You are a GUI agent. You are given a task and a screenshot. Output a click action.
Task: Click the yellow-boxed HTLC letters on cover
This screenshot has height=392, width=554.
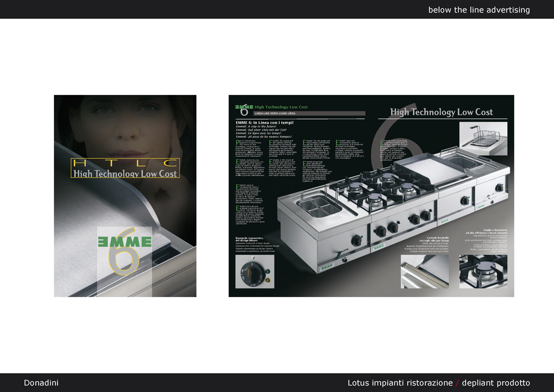pyautogui.click(x=125, y=163)
